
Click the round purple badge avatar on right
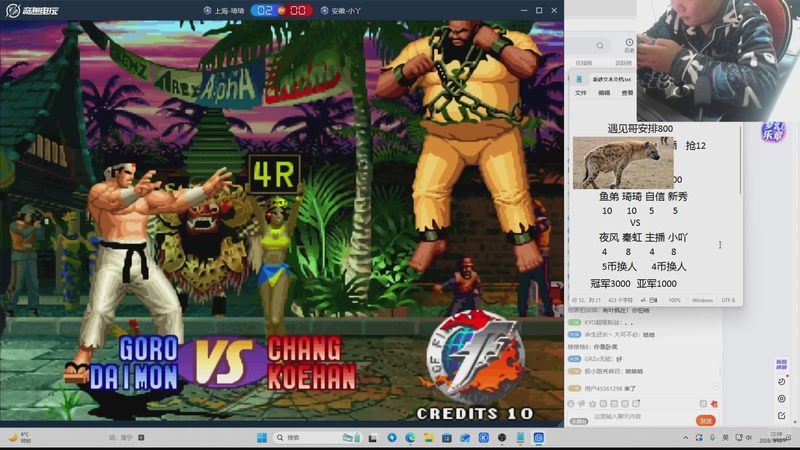[773, 132]
